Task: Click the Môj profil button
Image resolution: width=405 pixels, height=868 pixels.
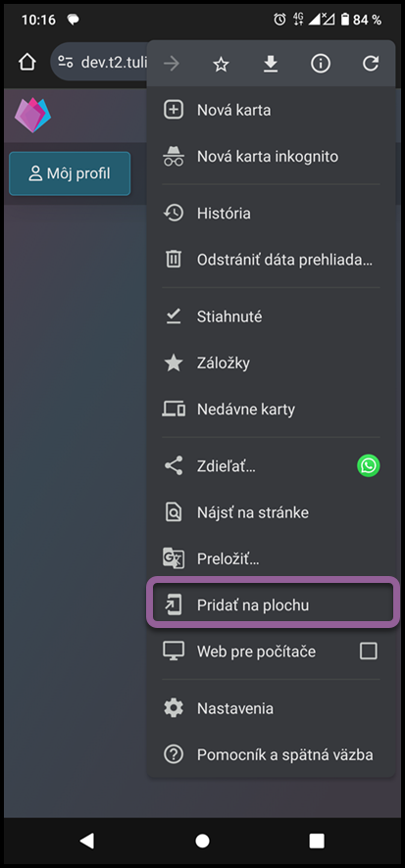Action: pyautogui.click(x=70, y=173)
